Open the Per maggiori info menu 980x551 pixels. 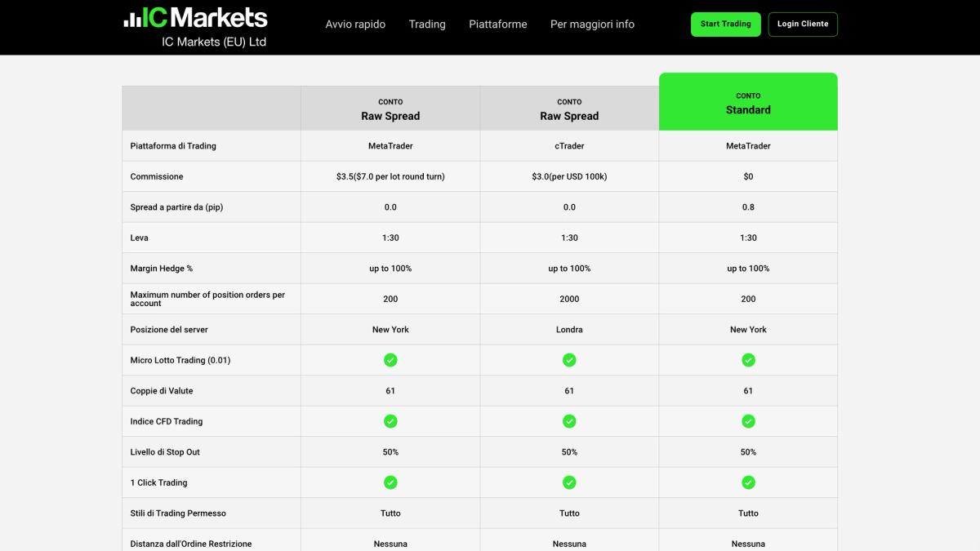592,24
